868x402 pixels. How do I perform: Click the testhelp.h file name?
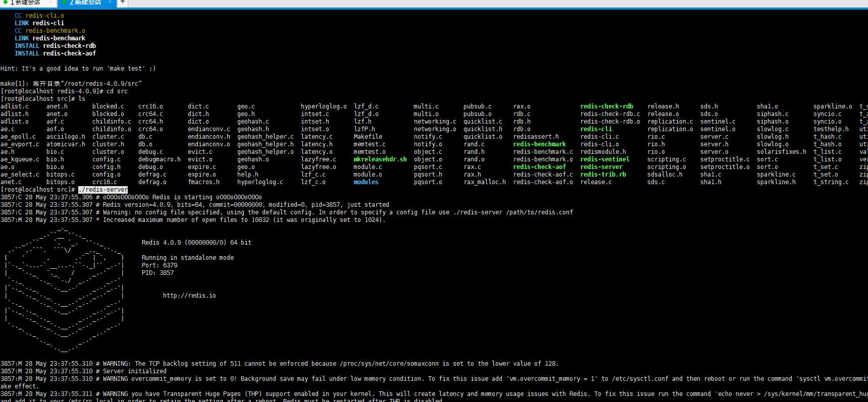tap(831, 129)
